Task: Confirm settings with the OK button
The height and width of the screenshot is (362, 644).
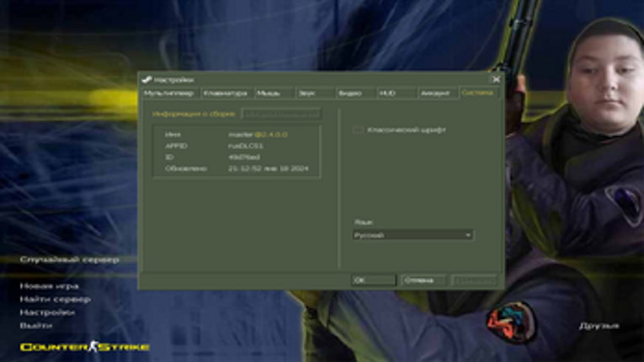Action: [374, 280]
